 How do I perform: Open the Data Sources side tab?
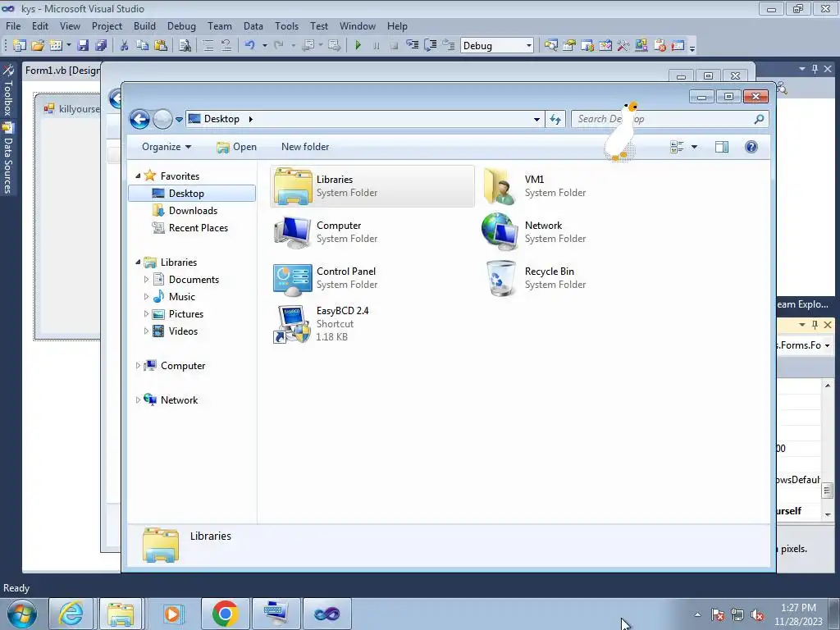click(8, 159)
